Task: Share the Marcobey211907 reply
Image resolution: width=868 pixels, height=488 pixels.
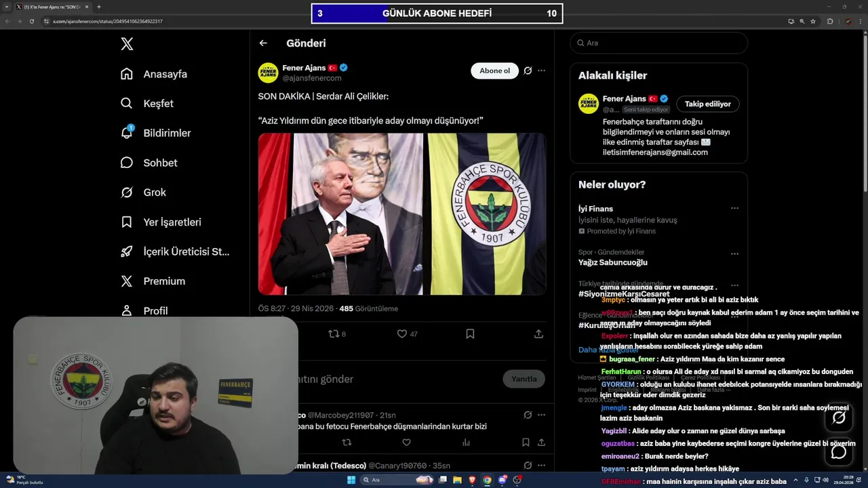Action: point(541,443)
